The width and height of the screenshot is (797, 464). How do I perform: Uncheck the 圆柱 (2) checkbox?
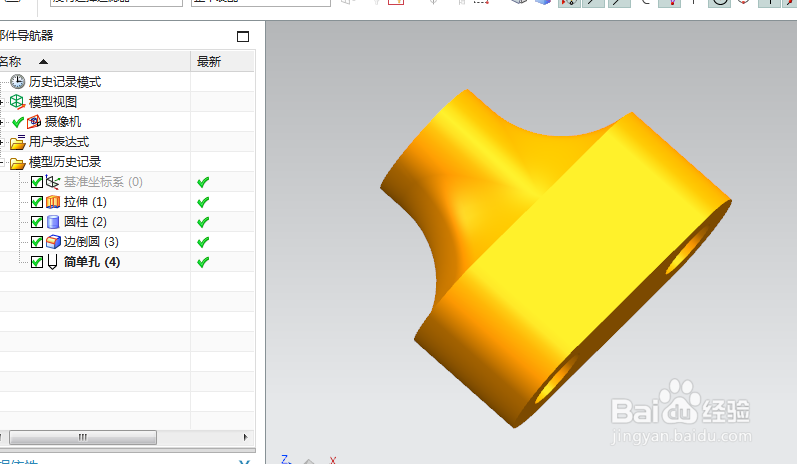pos(37,222)
